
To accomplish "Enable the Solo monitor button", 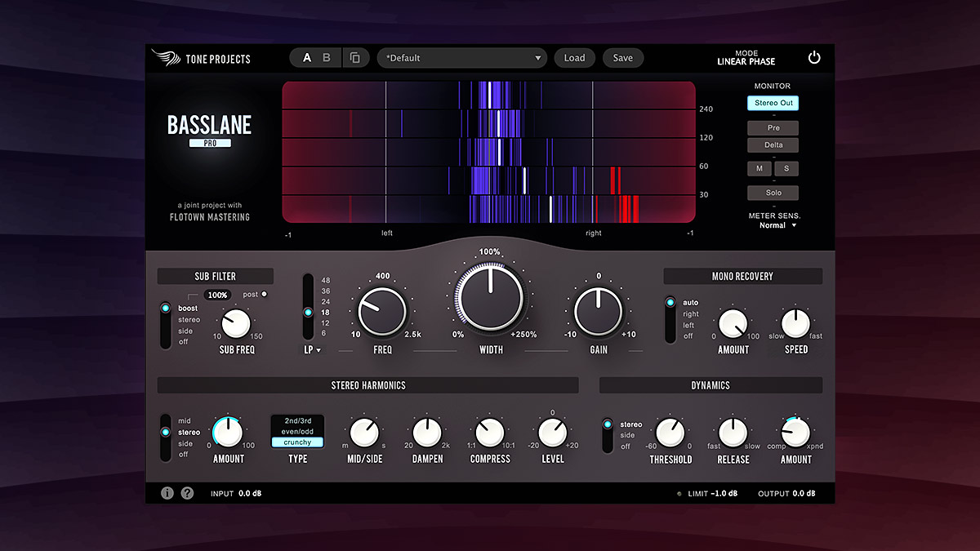I will coord(773,193).
